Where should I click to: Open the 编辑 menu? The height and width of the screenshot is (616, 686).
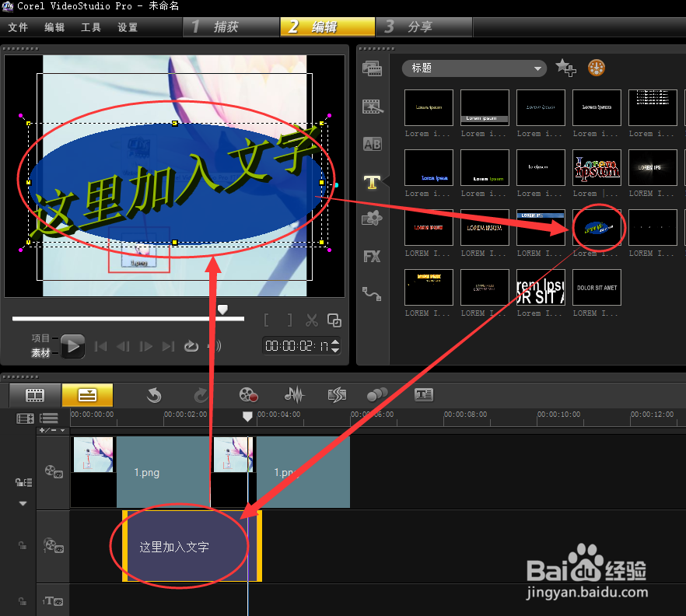(x=54, y=27)
